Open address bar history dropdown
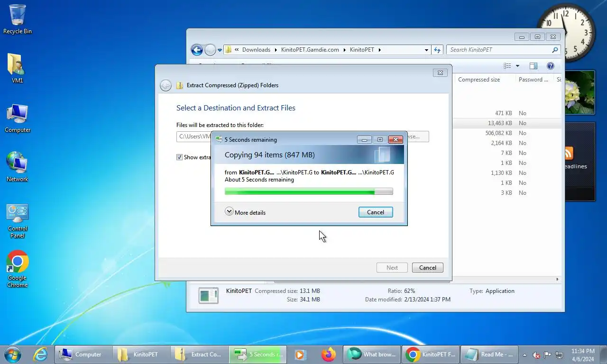 426,50
